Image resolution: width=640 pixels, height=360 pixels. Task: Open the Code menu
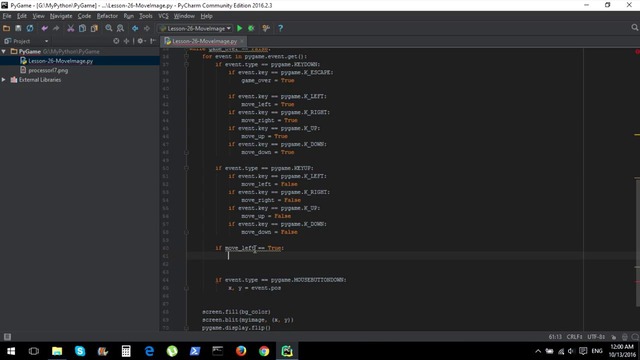point(84,16)
